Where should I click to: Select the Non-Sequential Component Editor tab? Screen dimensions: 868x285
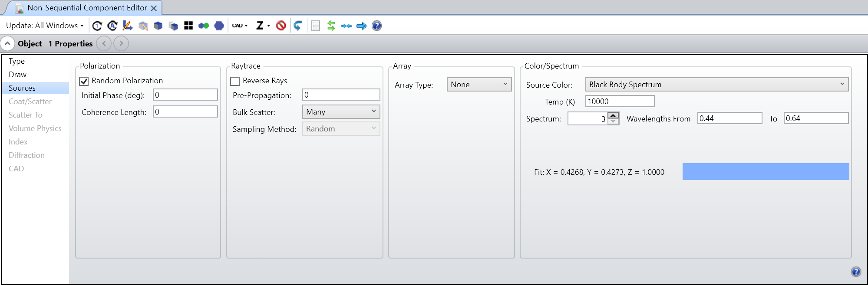[87, 8]
